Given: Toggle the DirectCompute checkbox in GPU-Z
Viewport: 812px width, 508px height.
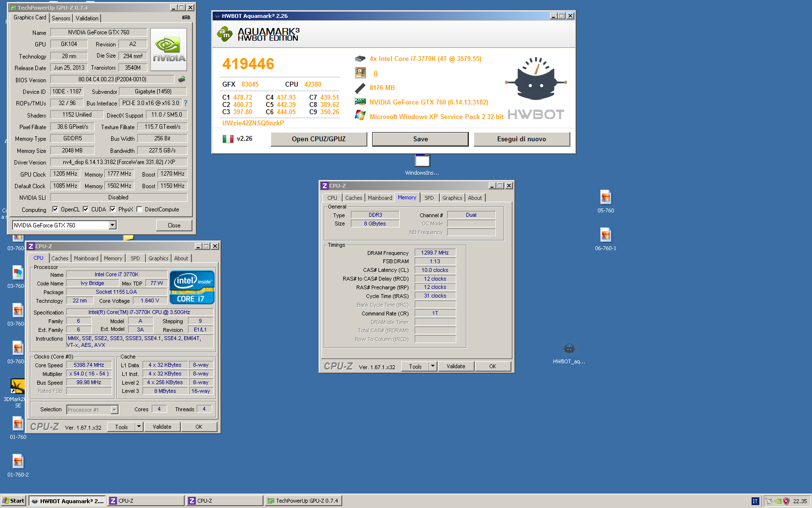Looking at the screenshot, I should point(139,209).
